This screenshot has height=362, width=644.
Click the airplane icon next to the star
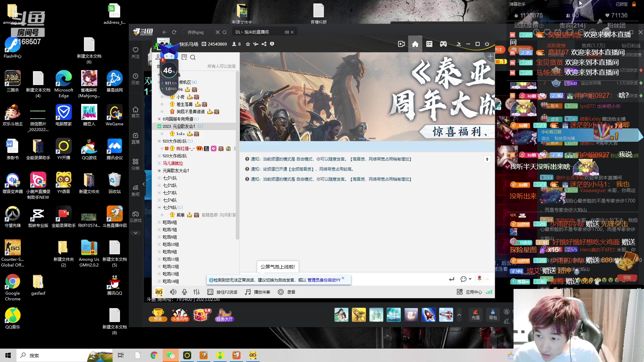(x=256, y=44)
